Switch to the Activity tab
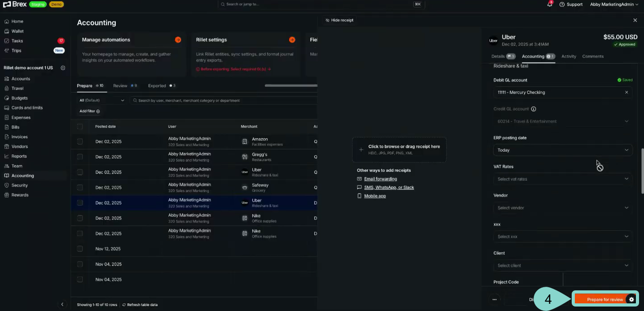 (x=569, y=57)
